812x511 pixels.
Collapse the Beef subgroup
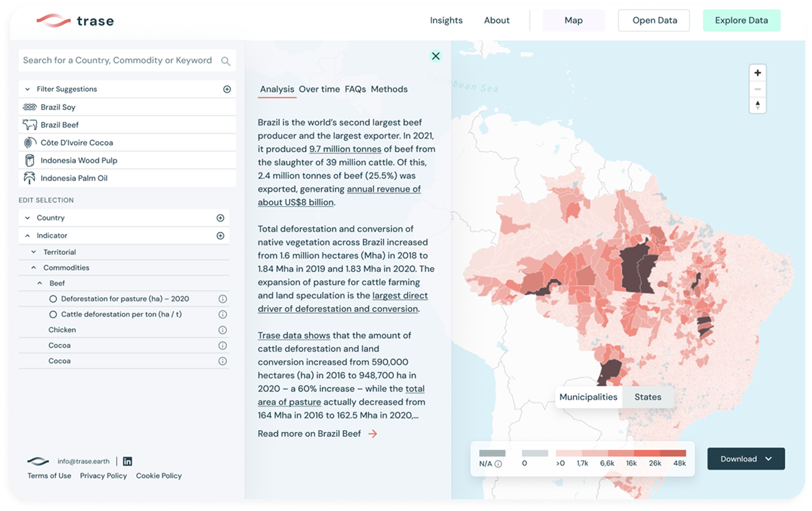[x=40, y=283]
